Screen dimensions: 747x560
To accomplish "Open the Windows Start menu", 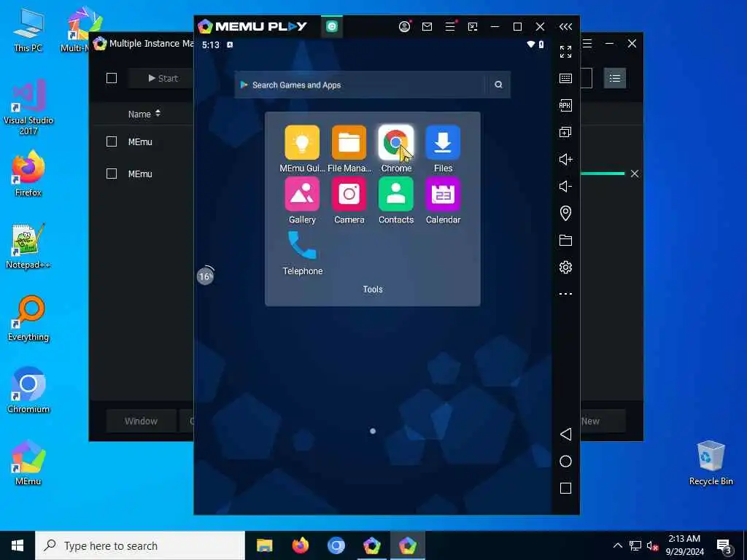I will tap(18, 545).
